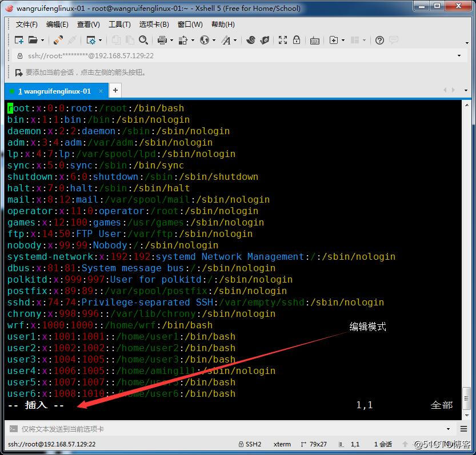Open the Font settings icon
The image size is (476, 455).
226,40
